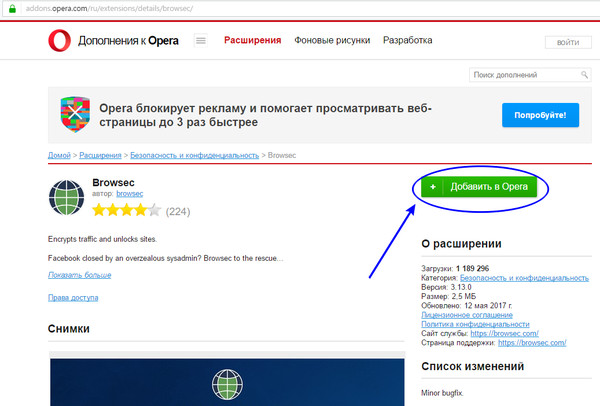600x406 pixels.
Task: Open the Права доступа link
Action: pyautogui.click(x=73, y=297)
